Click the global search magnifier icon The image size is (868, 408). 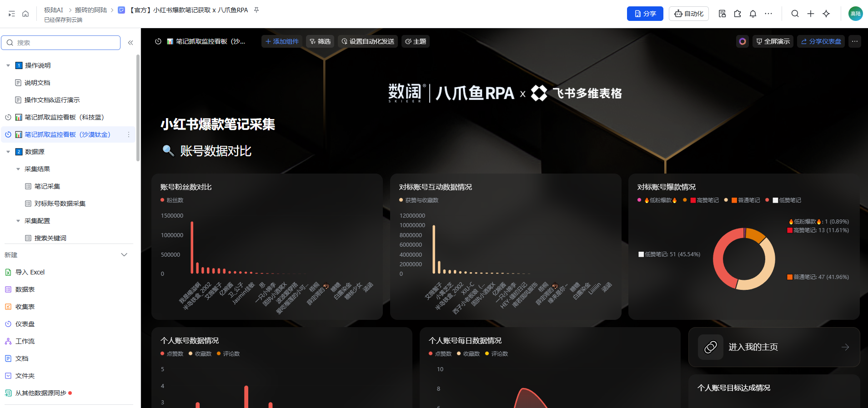pyautogui.click(x=795, y=14)
